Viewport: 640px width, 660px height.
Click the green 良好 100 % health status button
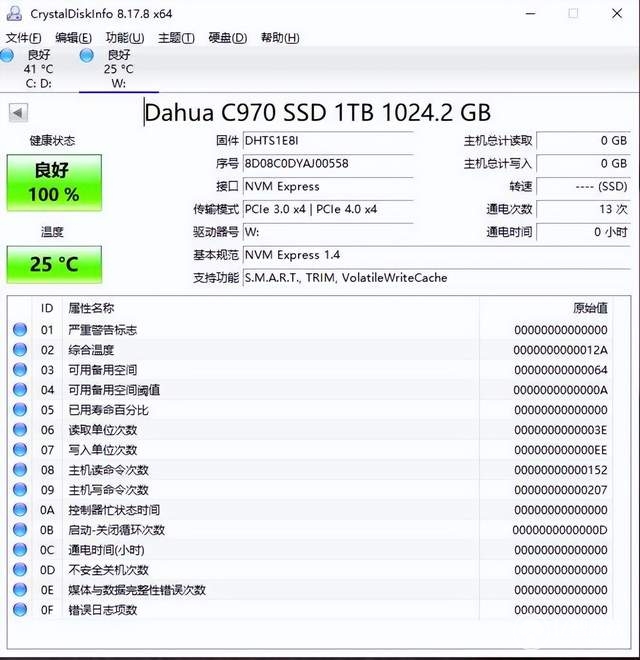54,183
